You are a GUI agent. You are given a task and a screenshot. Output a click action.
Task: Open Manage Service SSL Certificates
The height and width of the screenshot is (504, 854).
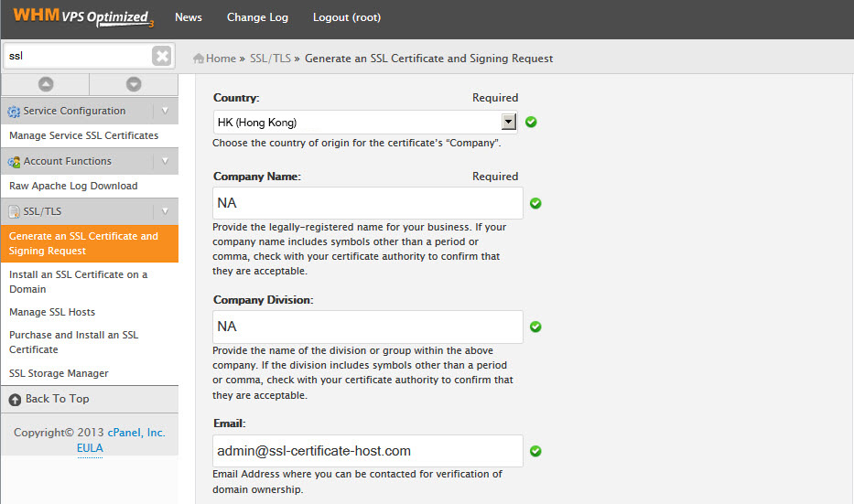pyautogui.click(x=83, y=135)
